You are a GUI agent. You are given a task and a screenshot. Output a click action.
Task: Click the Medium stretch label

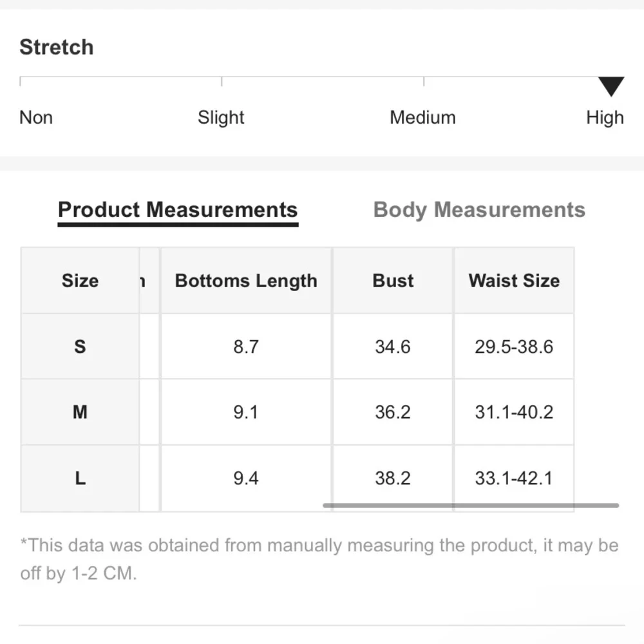[422, 117]
